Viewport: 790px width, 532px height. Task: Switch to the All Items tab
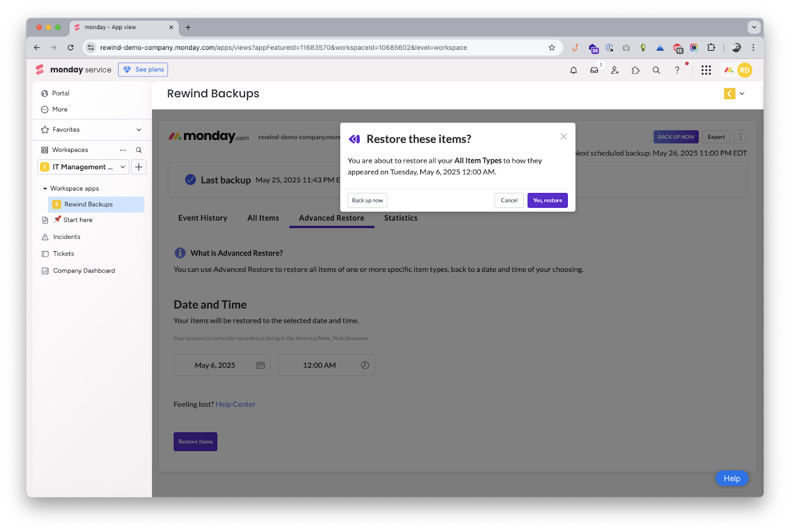263,218
